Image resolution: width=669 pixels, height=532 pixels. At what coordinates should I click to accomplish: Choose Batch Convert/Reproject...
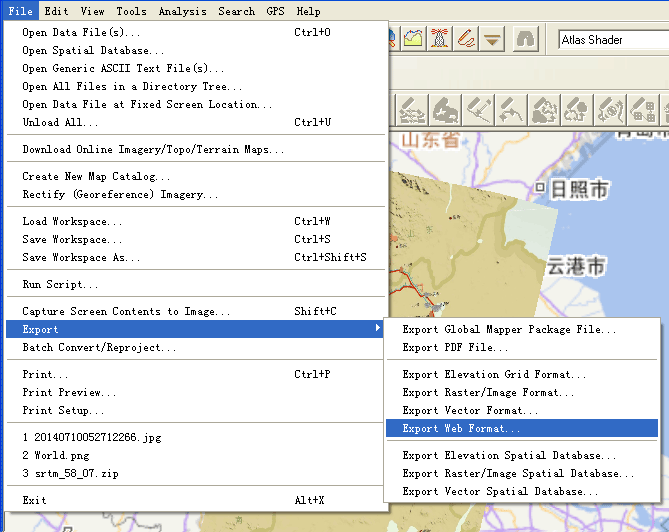(x=197, y=347)
